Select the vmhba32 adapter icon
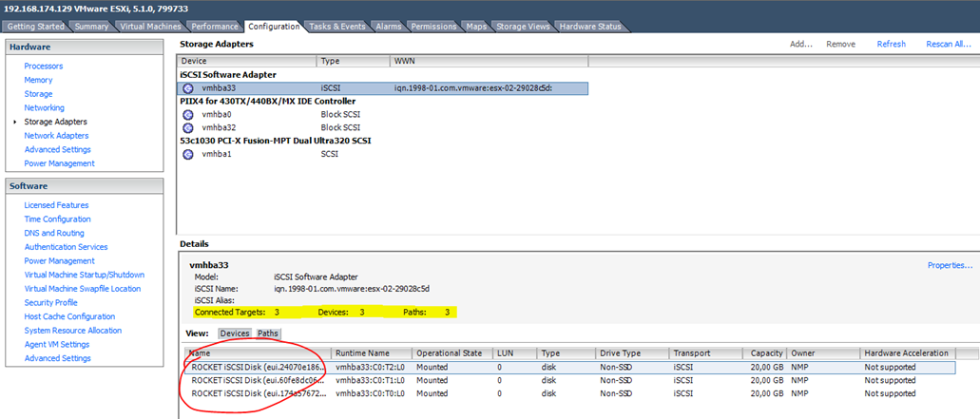The image size is (980, 419). 188,127
